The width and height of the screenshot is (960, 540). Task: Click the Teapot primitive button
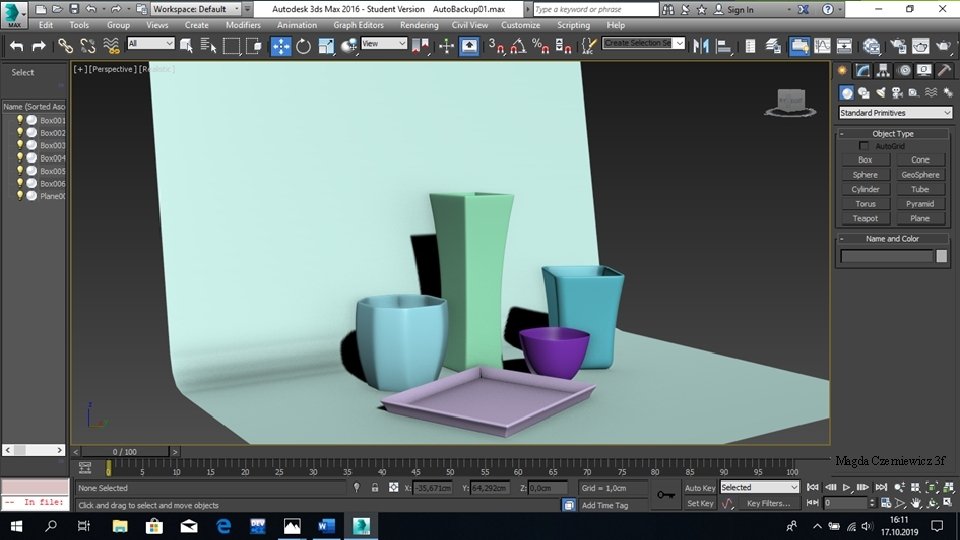865,218
